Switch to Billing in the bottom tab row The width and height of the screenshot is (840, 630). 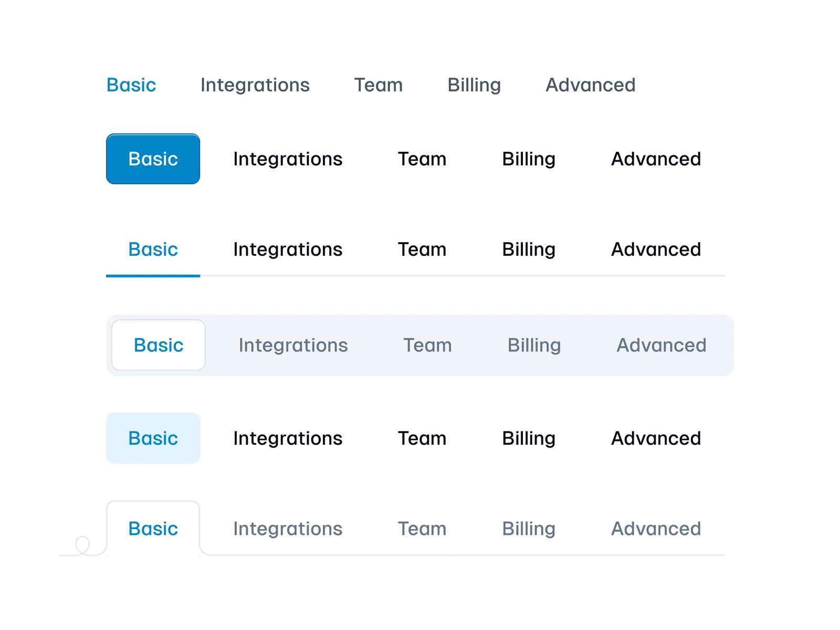pos(528,529)
